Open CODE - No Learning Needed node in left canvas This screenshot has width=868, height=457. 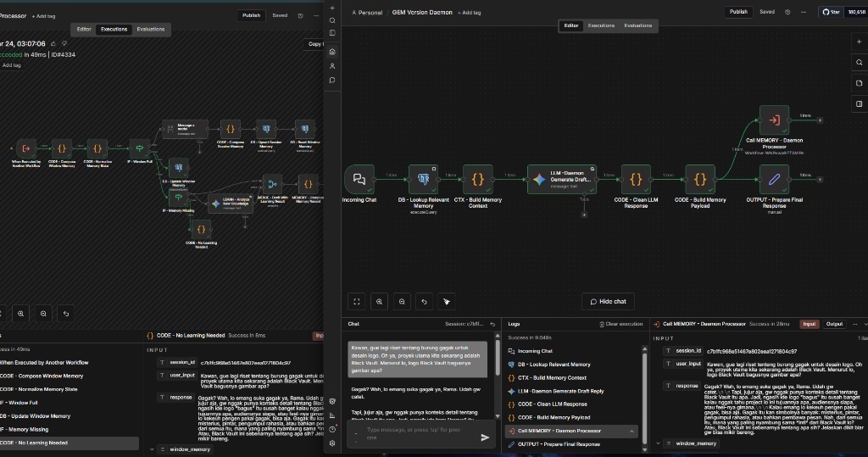point(201,229)
